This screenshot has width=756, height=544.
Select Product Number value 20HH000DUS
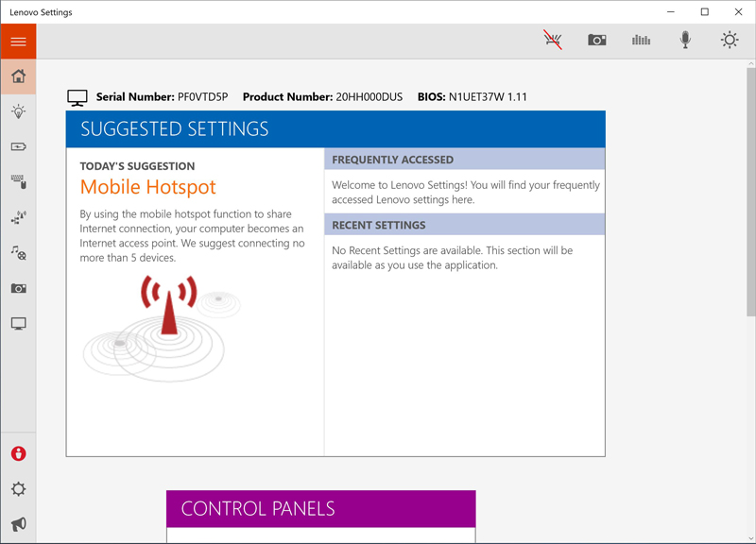pyautogui.click(x=369, y=97)
